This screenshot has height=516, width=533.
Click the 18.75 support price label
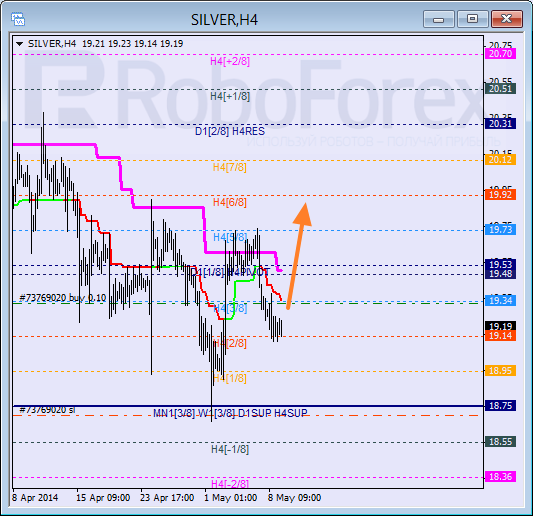500,406
